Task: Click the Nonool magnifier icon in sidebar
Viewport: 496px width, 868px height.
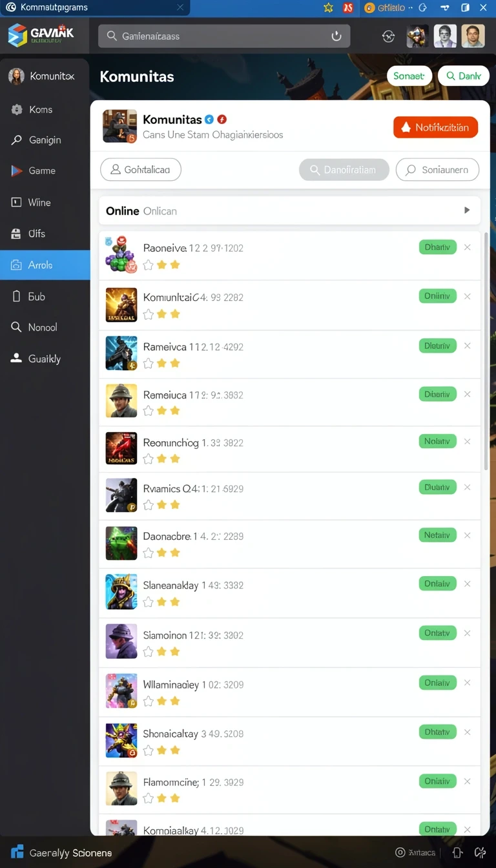Action: coord(17,327)
